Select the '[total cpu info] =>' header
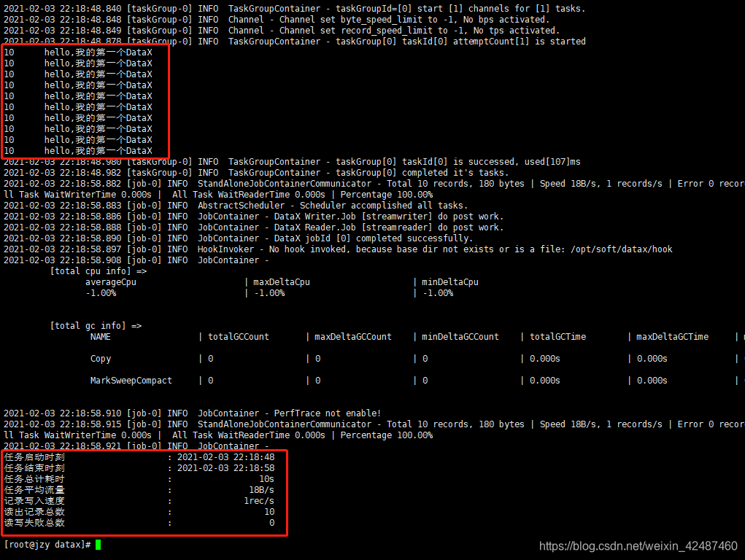The width and height of the screenshot is (745, 560). 99,271
